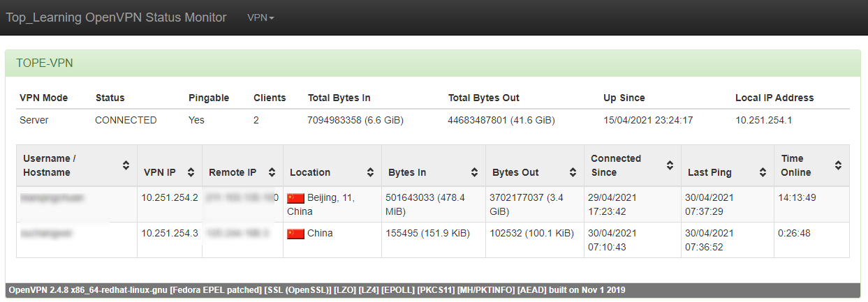Click the Last Ping sort icon

[763, 172]
